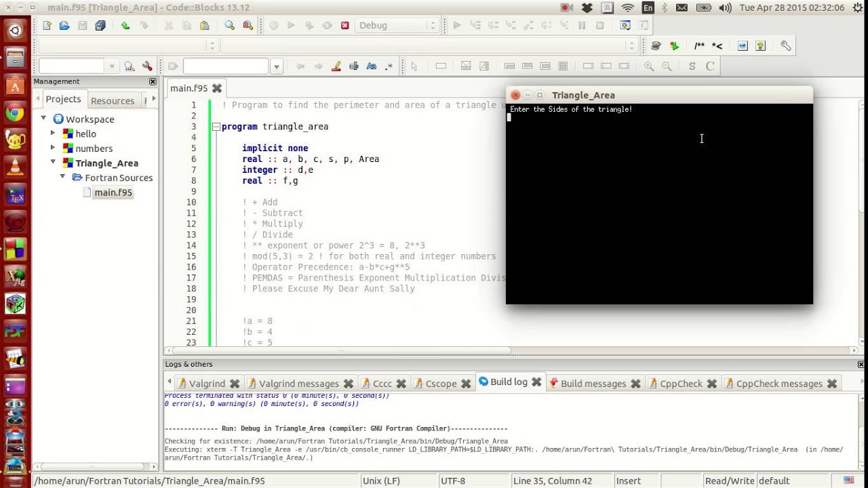Open the Find magnifier tool

coord(230,26)
